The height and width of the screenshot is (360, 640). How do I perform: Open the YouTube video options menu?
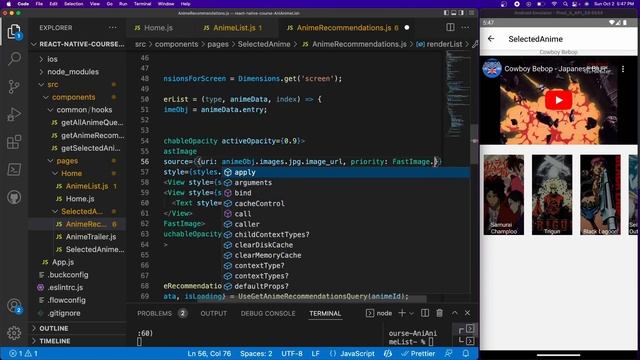pos(623,69)
